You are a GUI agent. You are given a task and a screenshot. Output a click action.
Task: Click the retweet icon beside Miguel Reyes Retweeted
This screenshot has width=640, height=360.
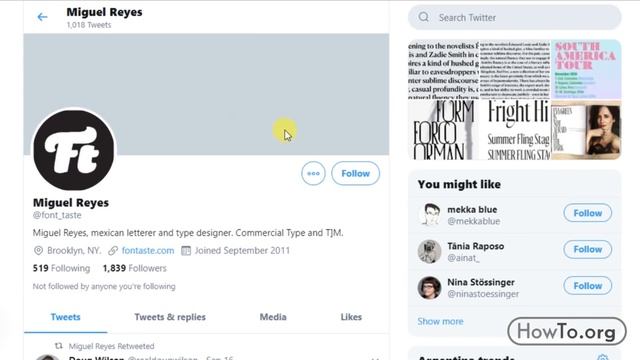[x=59, y=346]
